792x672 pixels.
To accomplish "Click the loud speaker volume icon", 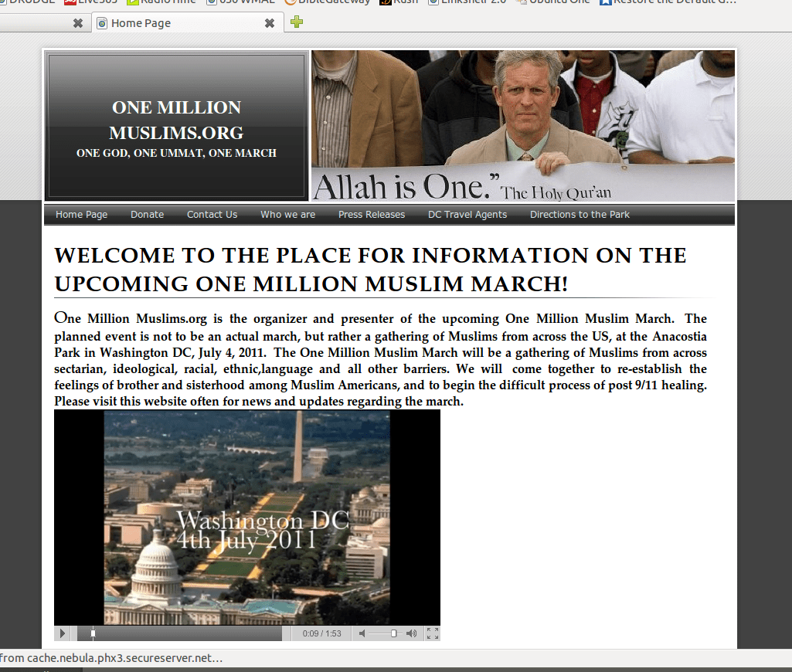I will pyautogui.click(x=412, y=633).
